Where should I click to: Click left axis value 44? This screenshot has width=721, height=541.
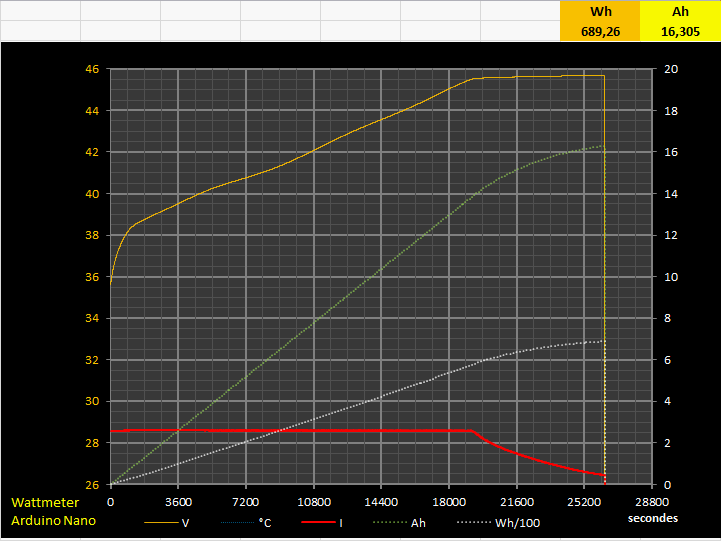[x=92, y=111]
